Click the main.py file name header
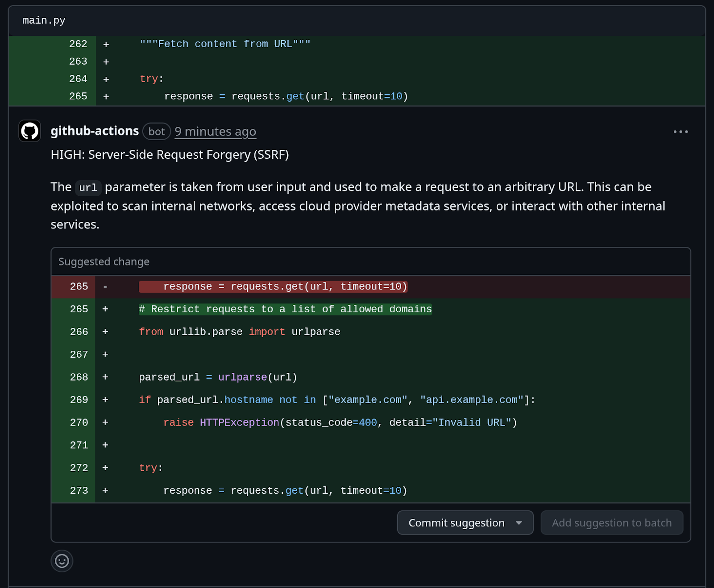The image size is (714, 588). tap(44, 21)
